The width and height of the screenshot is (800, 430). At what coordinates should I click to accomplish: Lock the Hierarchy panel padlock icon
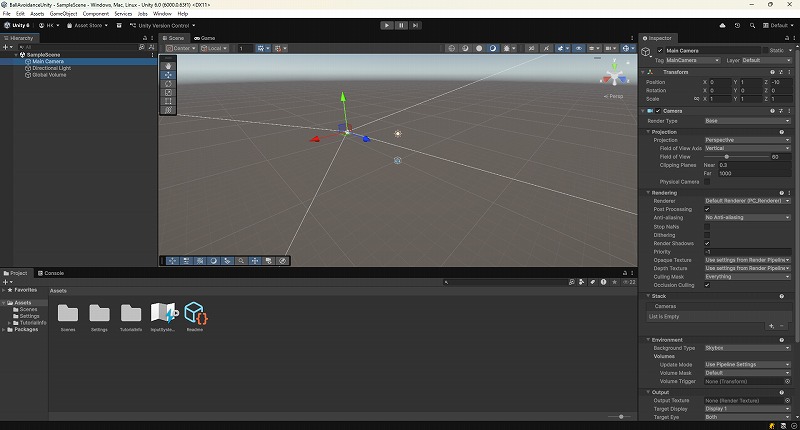coord(145,38)
